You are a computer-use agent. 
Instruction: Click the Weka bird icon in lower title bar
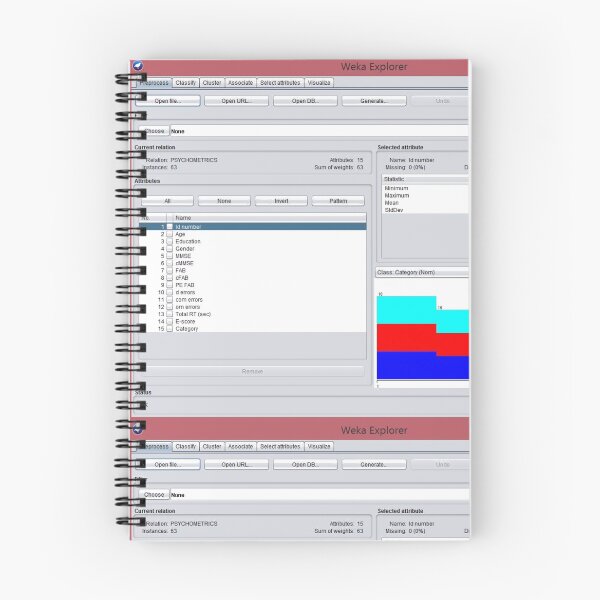138,429
